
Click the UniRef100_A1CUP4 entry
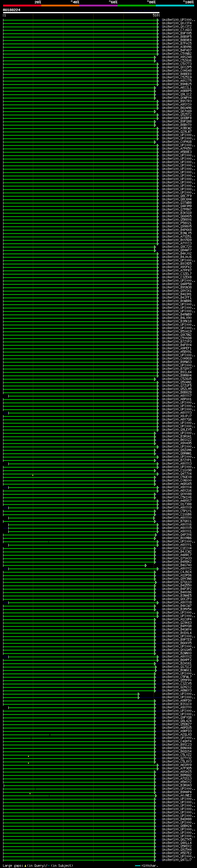[x=177, y=619]
